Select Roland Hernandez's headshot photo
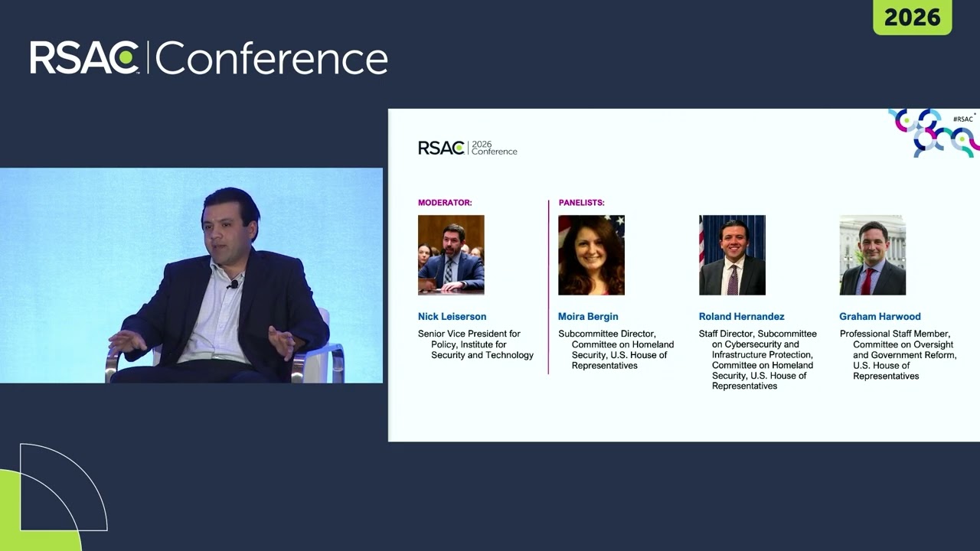The image size is (980, 551). (732, 255)
